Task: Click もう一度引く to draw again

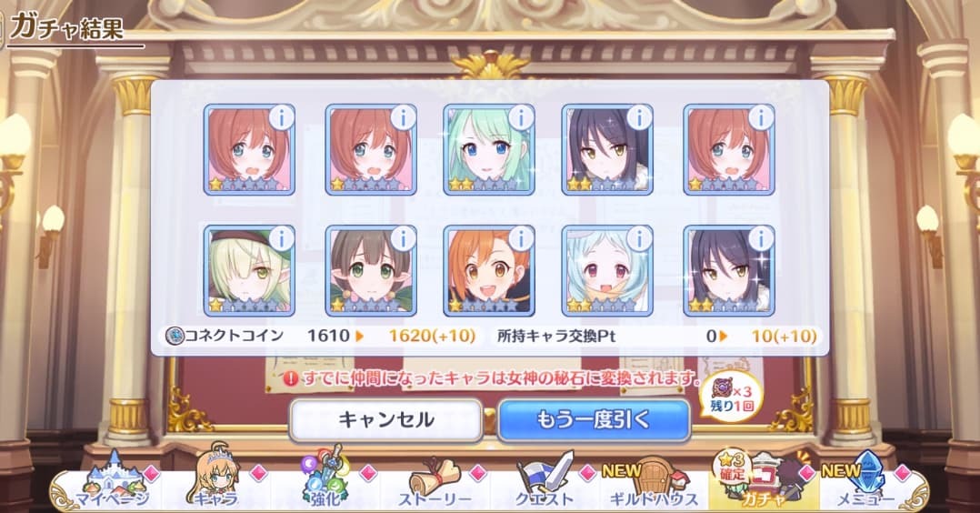Action: click(x=594, y=420)
